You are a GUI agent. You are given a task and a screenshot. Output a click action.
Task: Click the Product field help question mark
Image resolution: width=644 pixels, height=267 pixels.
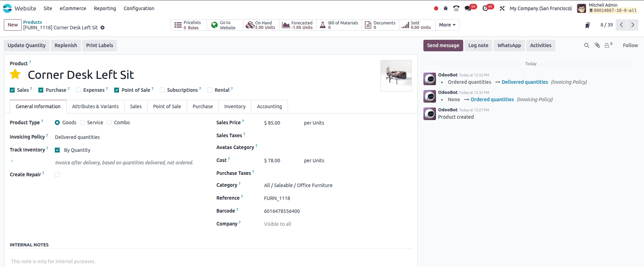[x=30, y=62]
